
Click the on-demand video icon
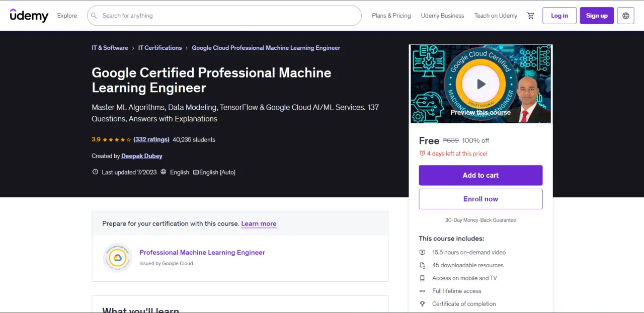(423, 252)
